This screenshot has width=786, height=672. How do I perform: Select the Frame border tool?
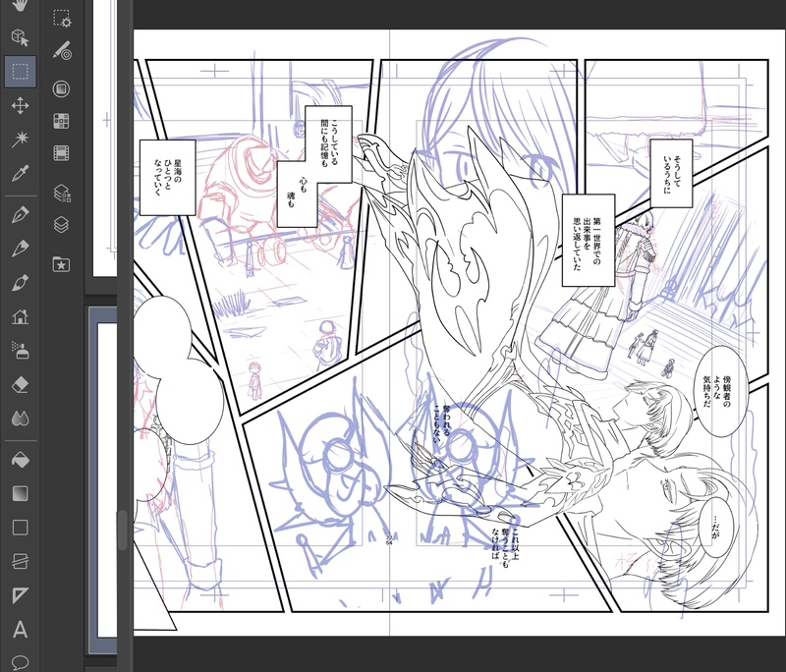[20, 561]
